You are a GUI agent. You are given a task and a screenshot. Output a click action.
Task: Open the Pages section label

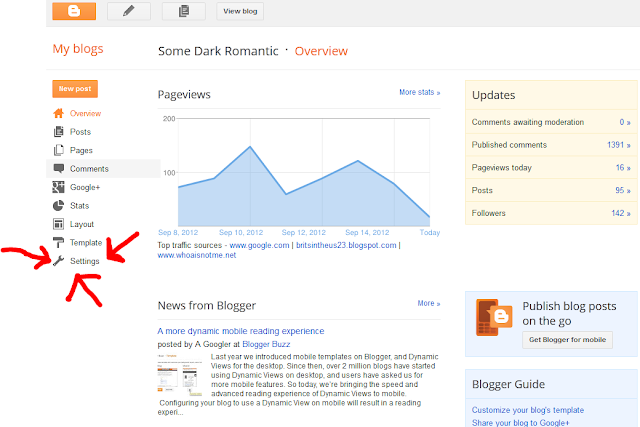[x=81, y=150]
